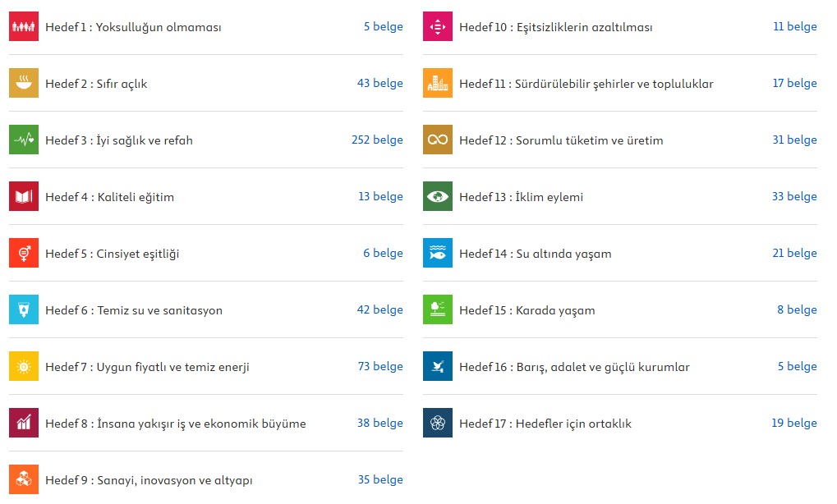This screenshot has width=837, height=504.
Task: Click the Hedef 17 partnership flower icon
Action: [438, 424]
